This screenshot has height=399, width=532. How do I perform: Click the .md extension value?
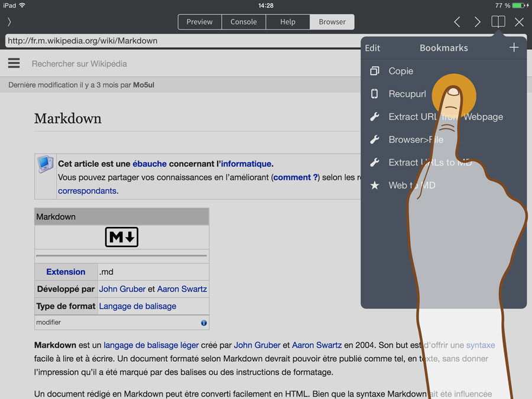tap(106, 272)
